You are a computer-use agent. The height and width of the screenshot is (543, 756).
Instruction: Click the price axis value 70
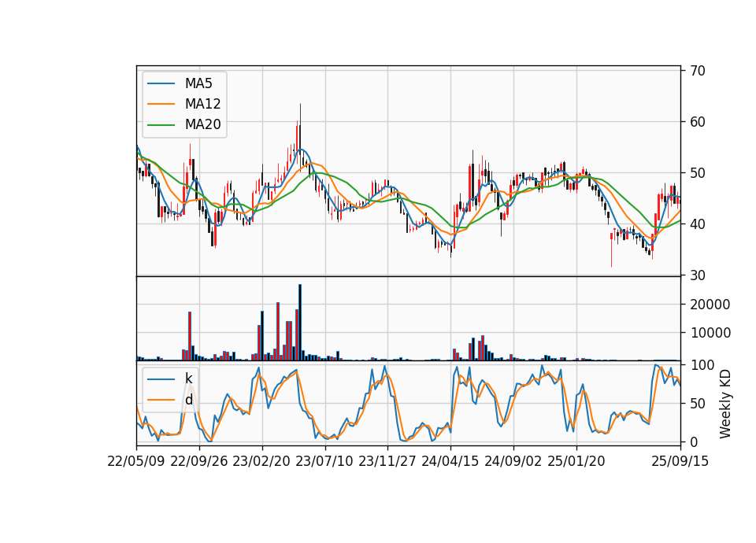click(698, 71)
